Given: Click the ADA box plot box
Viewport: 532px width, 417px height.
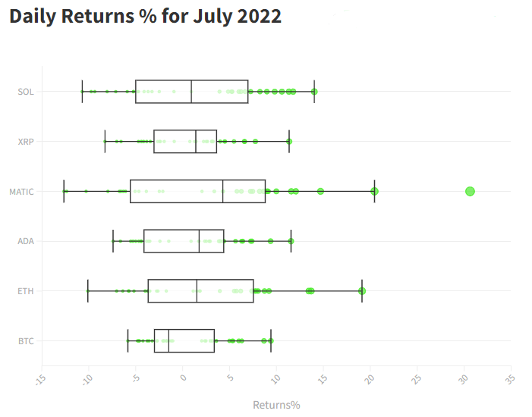Looking at the screenshot, I should coord(184,241).
